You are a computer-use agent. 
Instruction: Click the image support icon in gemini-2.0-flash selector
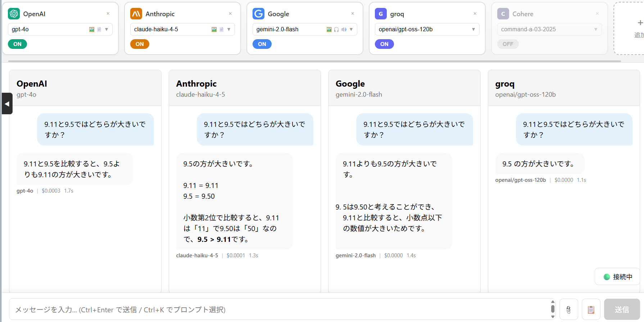point(329,29)
